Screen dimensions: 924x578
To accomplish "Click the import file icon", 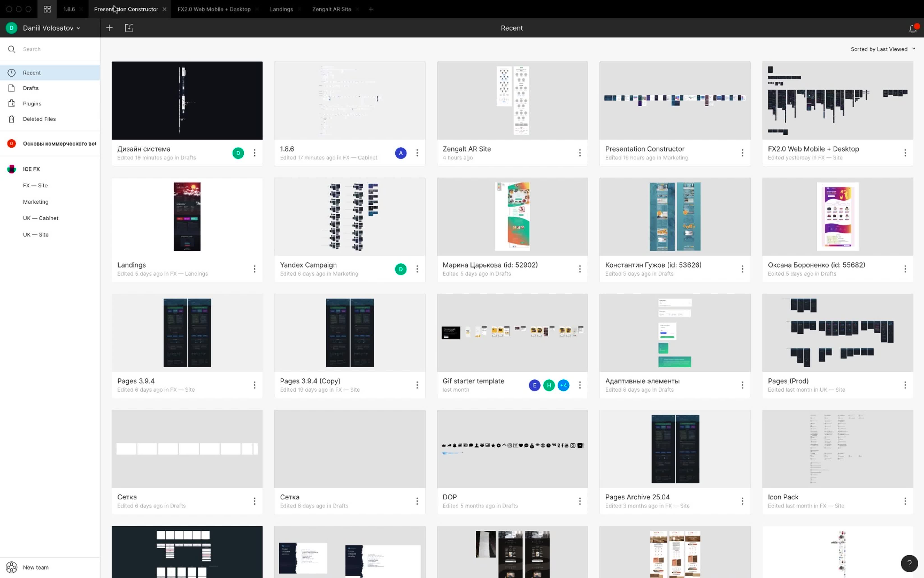I will (129, 28).
